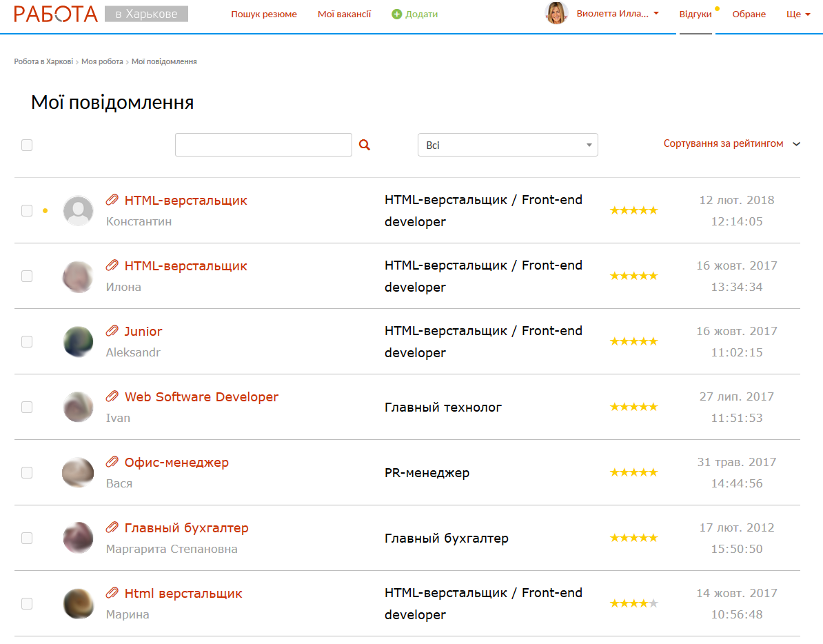
Task: Click the paperclip icon beside Офис-менеджер
Action: [x=112, y=463]
